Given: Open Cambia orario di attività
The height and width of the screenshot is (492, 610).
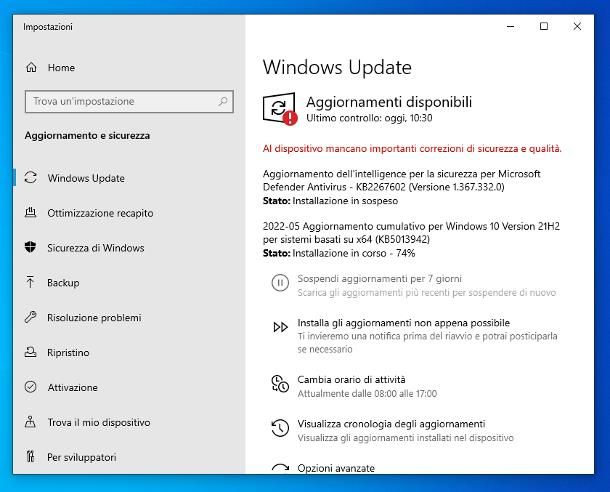Looking at the screenshot, I should [x=351, y=380].
